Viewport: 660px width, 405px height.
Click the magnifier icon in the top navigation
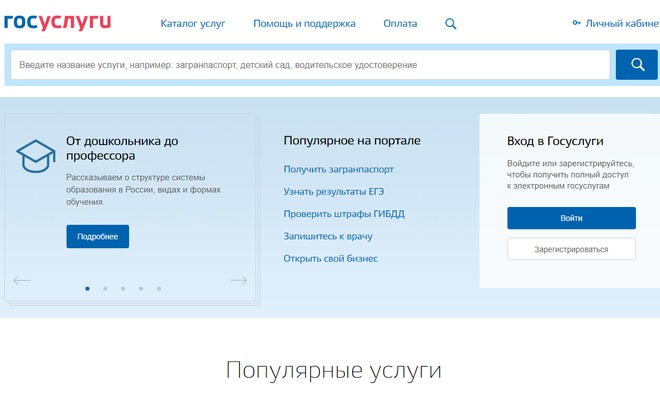click(x=451, y=23)
